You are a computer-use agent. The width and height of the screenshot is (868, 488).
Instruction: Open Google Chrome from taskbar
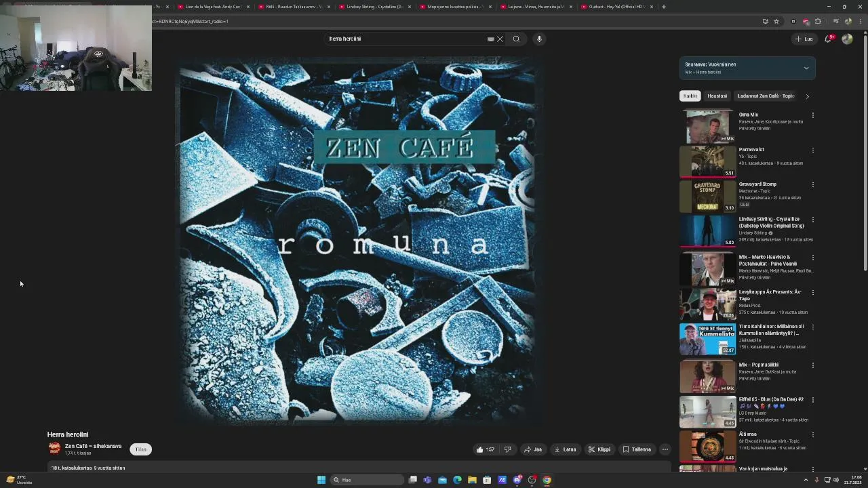tap(547, 480)
